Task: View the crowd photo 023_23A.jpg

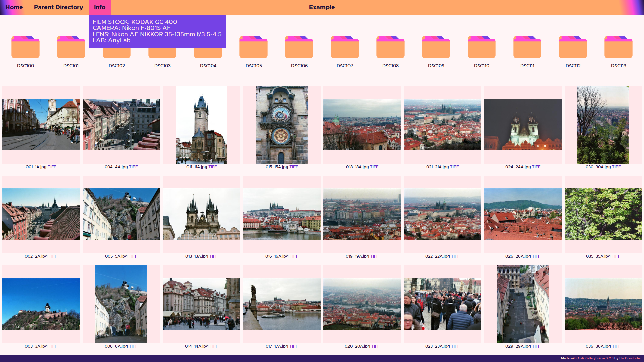Action: pyautogui.click(x=442, y=304)
